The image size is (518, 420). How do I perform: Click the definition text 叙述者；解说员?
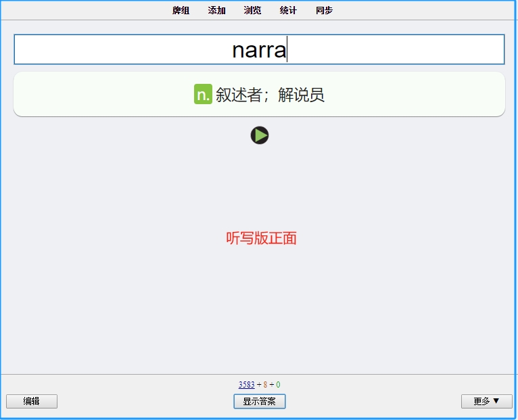coord(270,95)
